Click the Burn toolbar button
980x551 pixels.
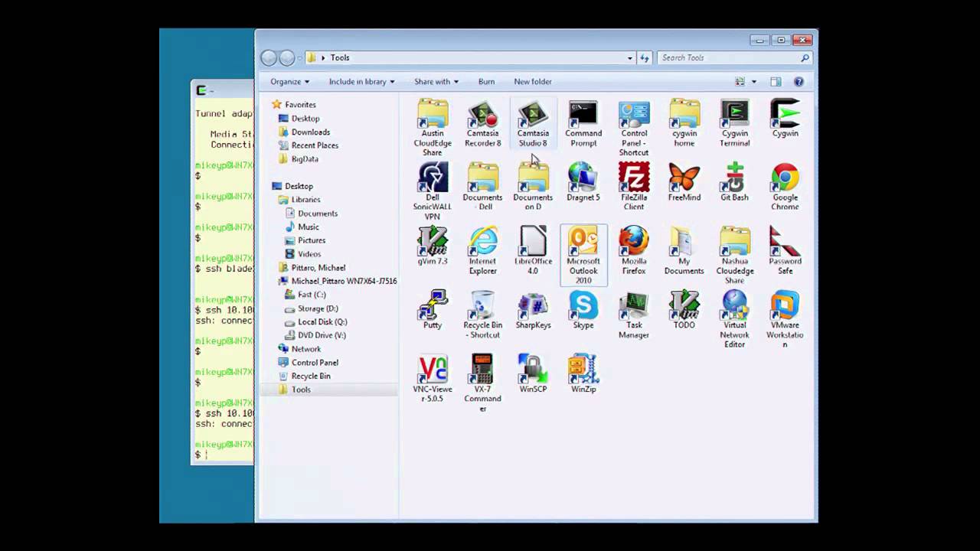tap(486, 82)
